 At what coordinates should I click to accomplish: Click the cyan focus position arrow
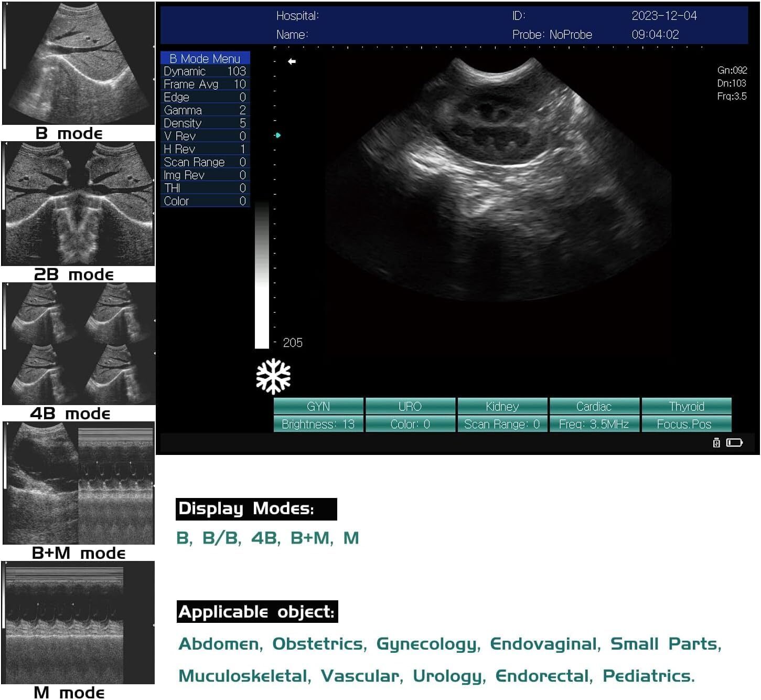point(277,135)
